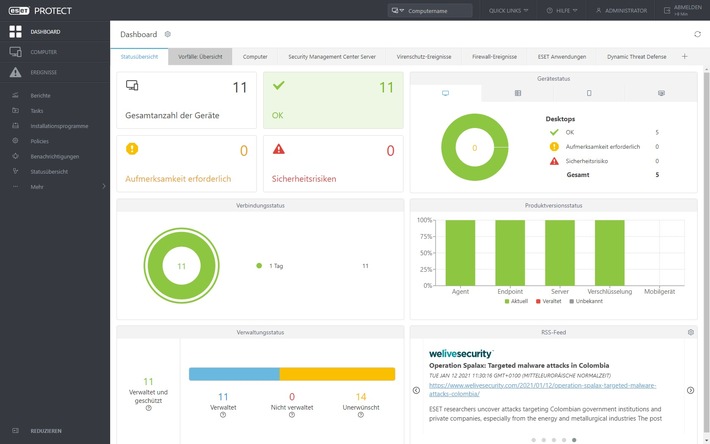Image resolution: width=710 pixels, height=444 pixels.
Task: Click the Berichte icon in sidebar
Action: click(15, 95)
